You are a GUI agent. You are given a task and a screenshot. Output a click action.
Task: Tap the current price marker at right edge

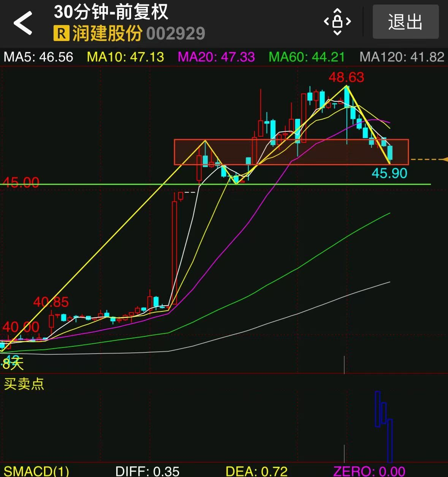tap(445, 160)
